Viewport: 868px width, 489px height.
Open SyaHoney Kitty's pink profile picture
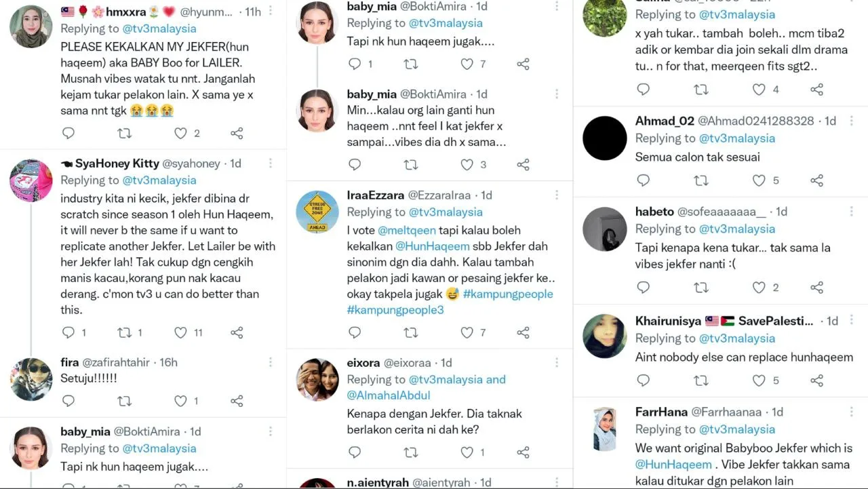(31, 180)
